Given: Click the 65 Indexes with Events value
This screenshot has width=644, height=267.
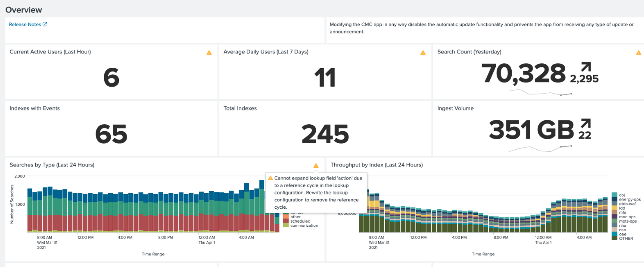Looking at the screenshot, I should 111,134.
